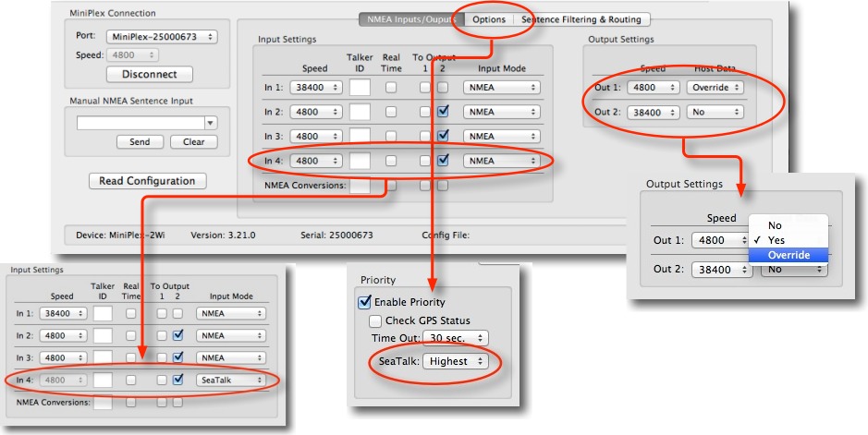Toggle In 4 Real Time checkbox in main window
This screenshot has height=435, width=868.
click(x=391, y=161)
